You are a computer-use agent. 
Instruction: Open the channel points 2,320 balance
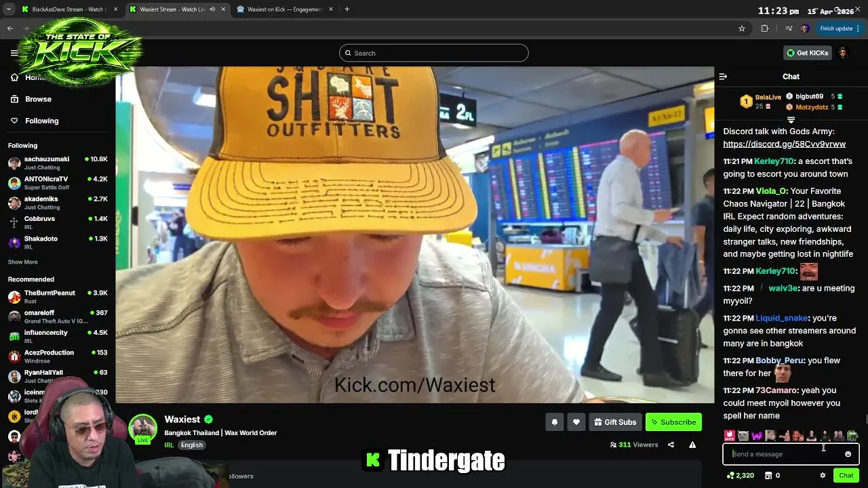point(740,475)
